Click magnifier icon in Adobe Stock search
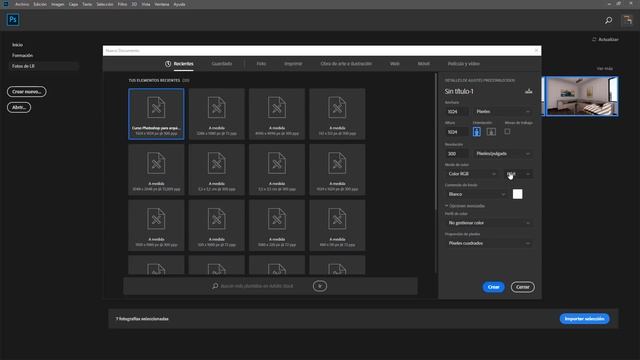 click(x=215, y=286)
